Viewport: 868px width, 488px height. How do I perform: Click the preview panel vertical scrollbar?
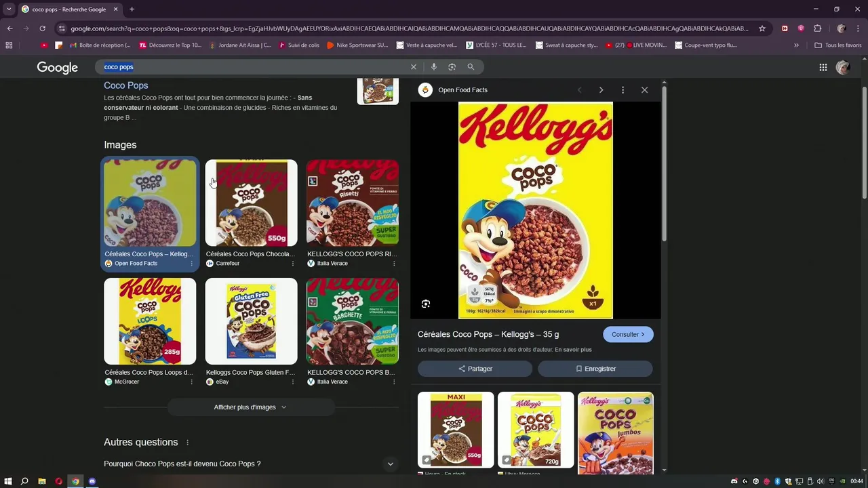665,163
